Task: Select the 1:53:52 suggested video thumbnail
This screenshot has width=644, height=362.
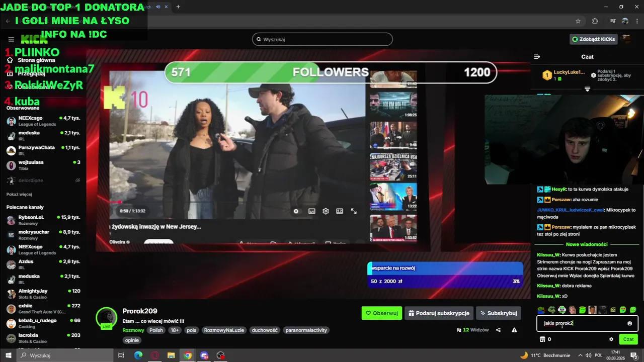Action: (x=393, y=228)
